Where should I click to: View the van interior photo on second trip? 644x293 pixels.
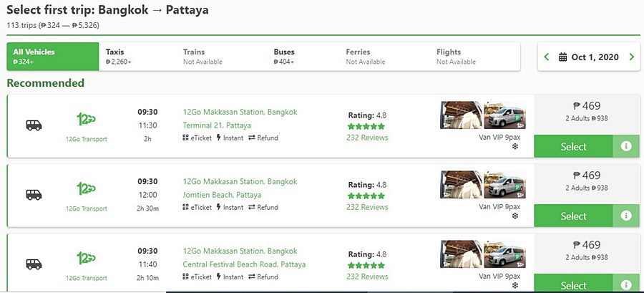click(460, 184)
